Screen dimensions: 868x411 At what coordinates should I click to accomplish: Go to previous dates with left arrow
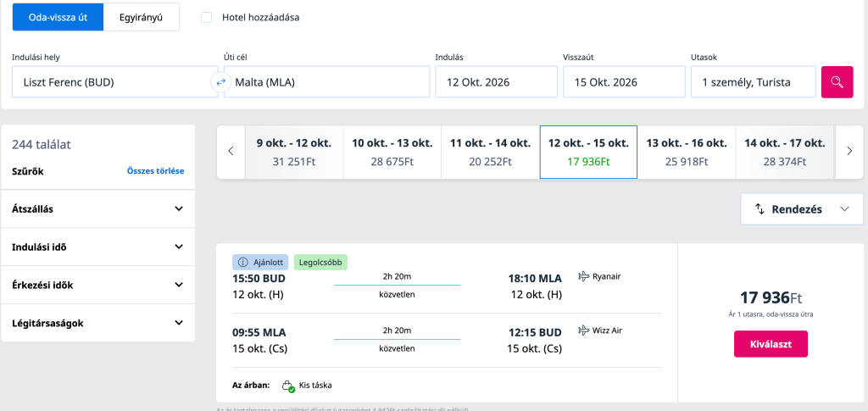coord(231,151)
